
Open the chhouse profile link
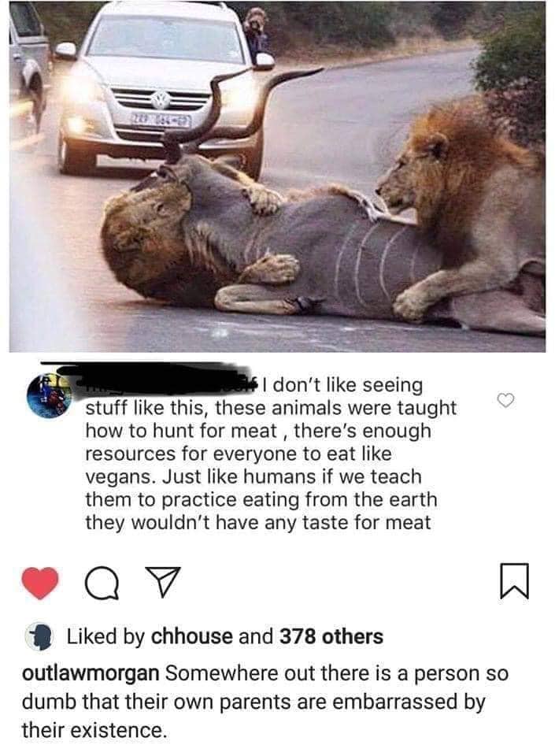tap(192, 636)
